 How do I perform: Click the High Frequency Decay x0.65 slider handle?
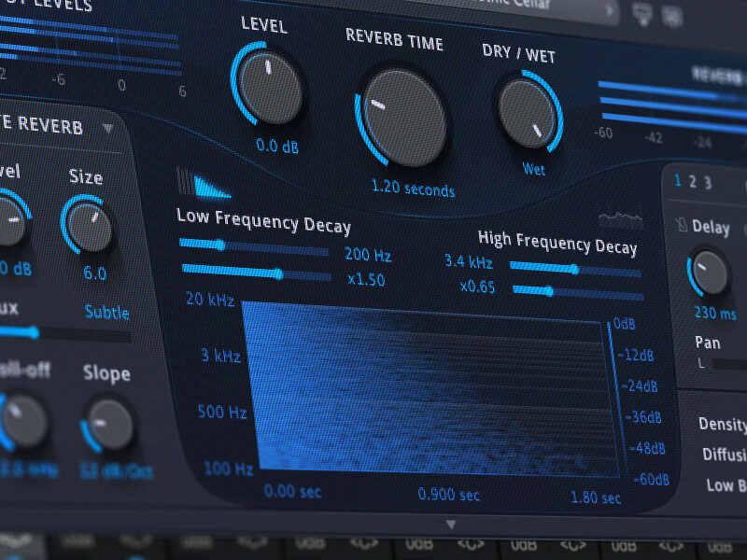click(549, 291)
